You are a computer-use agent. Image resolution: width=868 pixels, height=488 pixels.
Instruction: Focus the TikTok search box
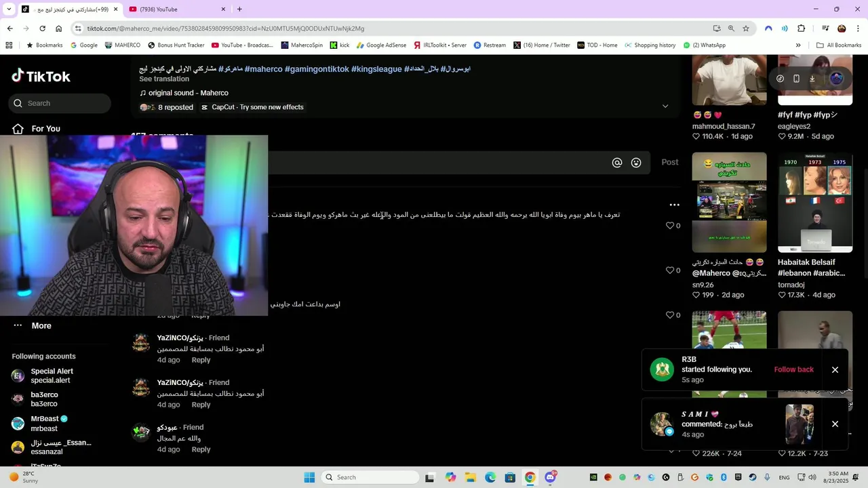tap(60, 103)
